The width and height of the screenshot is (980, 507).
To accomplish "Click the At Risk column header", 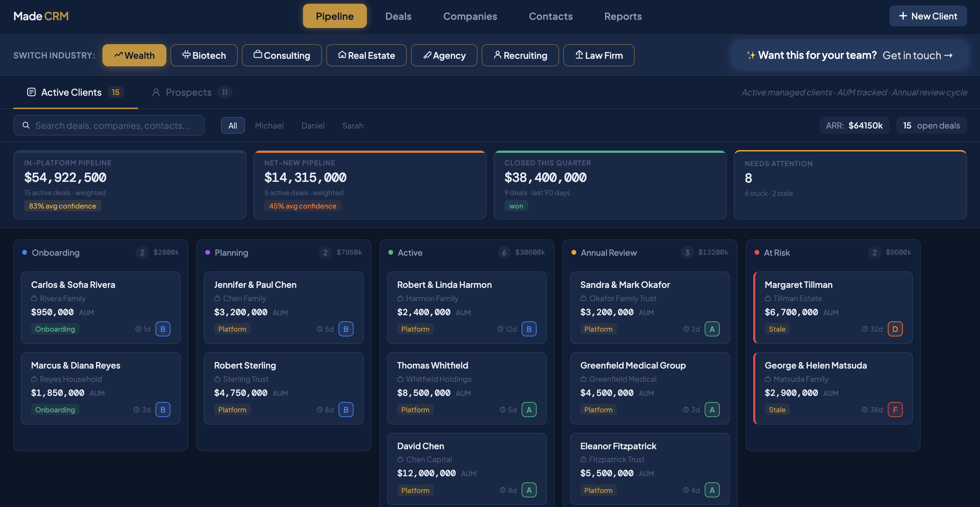I will [x=833, y=252].
